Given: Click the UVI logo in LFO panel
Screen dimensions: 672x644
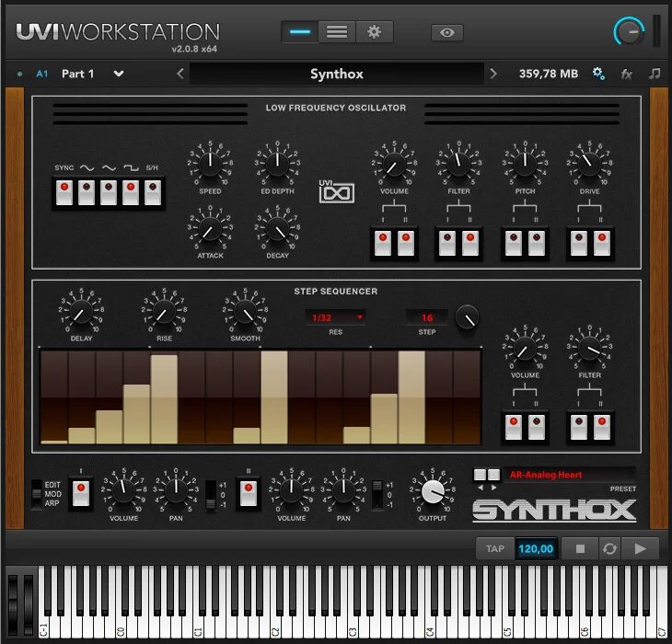Looking at the screenshot, I should tap(336, 191).
